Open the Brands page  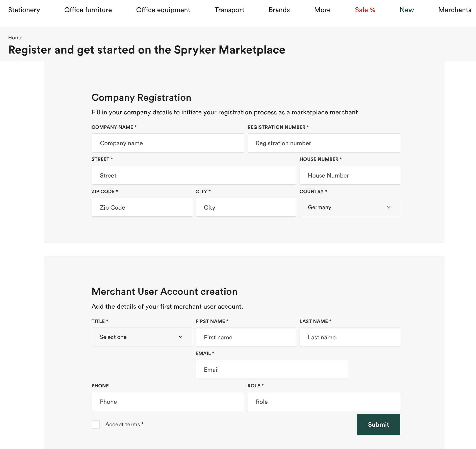pos(279,10)
